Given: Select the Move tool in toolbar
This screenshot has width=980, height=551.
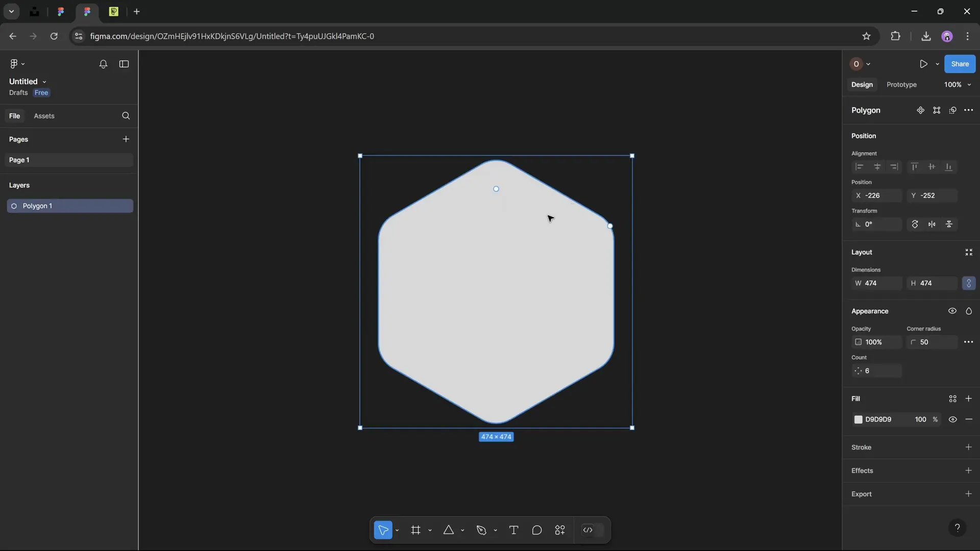Looking at the screenshot, I should pyautogui.click(x=383, y=530).
